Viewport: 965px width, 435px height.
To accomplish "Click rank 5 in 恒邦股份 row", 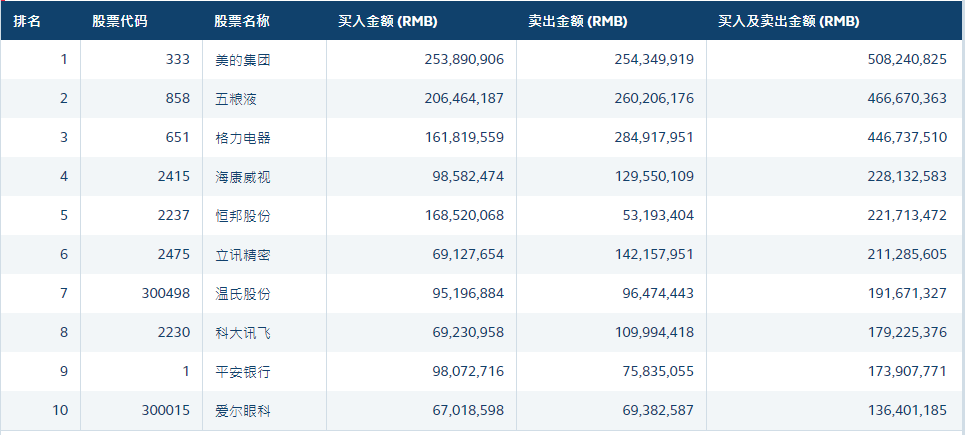I will 64,215.
